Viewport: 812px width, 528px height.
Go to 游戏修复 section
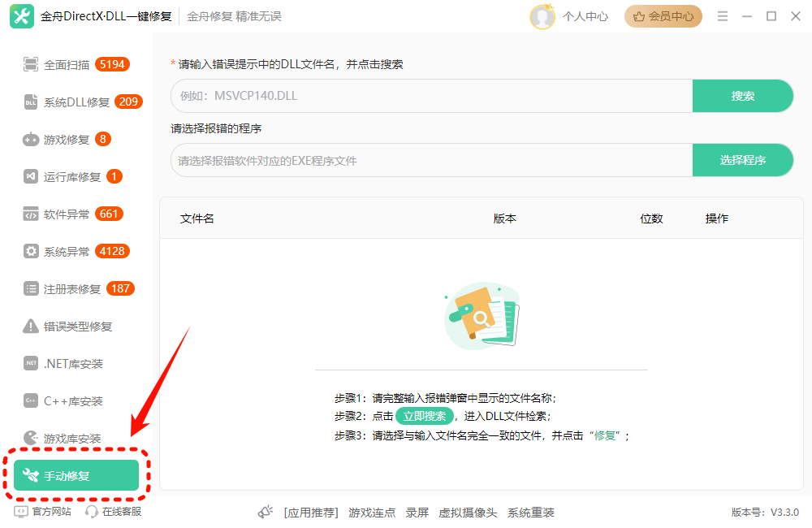pos(67,140)
